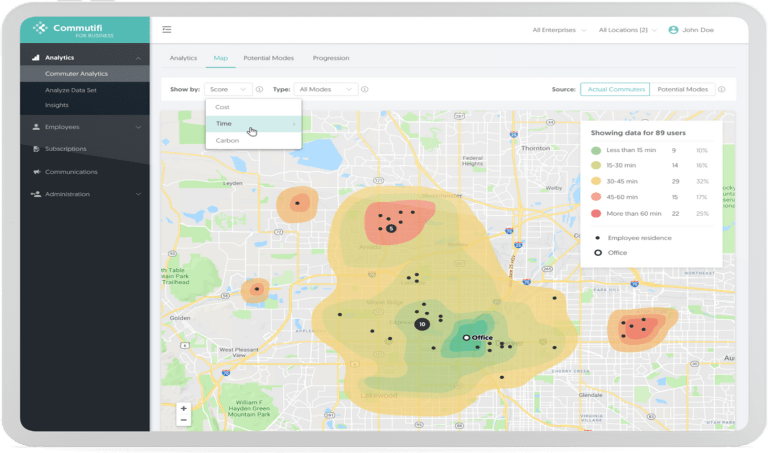Screen dimensions: 768x453
Task: Click the Communications megaphone icon
Action: click(36, 172)
